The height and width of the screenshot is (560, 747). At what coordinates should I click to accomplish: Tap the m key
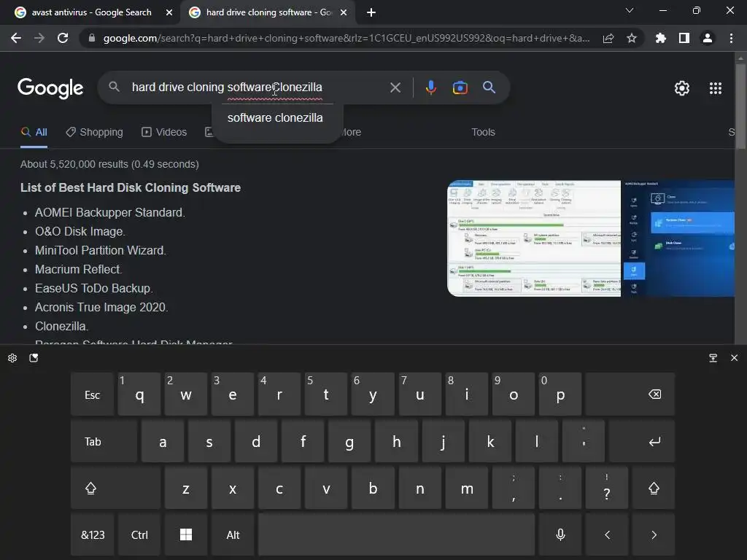point(467,489)
